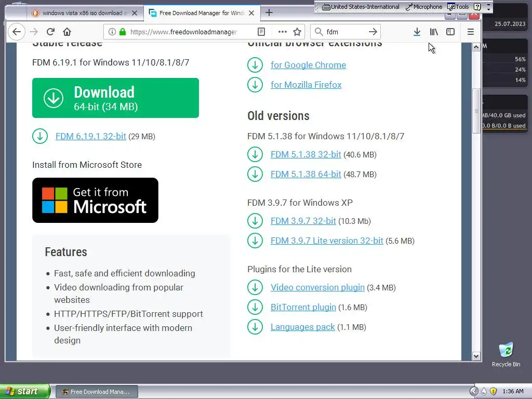Click the taskbar clock showing 1:36 AM
This screenshot has width=532, height=399.
tap(513, 391)
